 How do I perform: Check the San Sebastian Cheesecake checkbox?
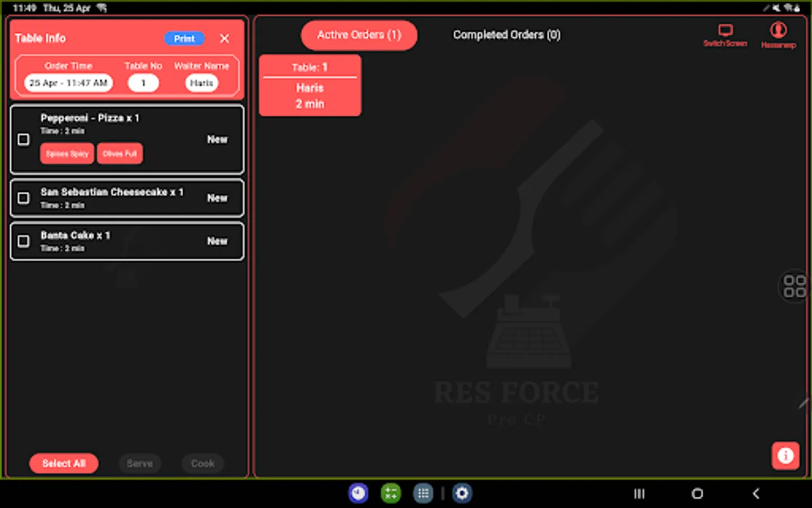pos(23,198)
